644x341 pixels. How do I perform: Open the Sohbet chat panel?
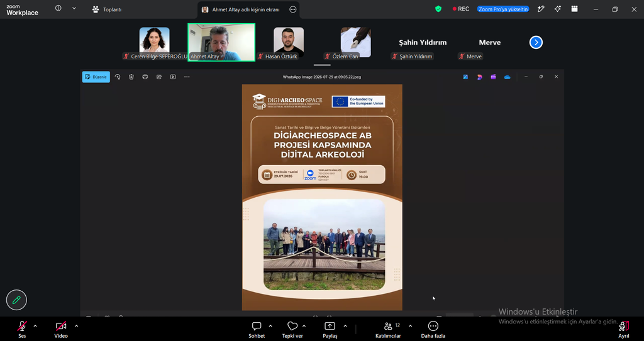pyautogui.click(x=257, y=330)
